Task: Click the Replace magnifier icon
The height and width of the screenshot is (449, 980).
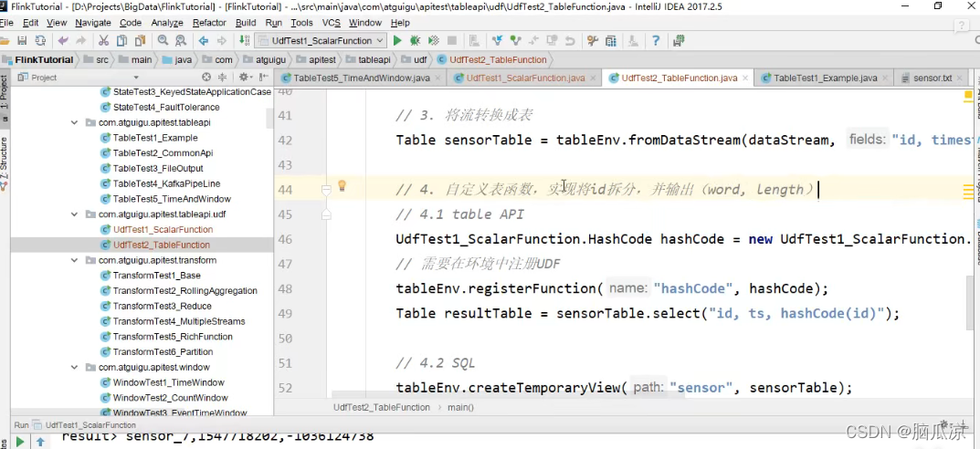Action: pos(181,40)
